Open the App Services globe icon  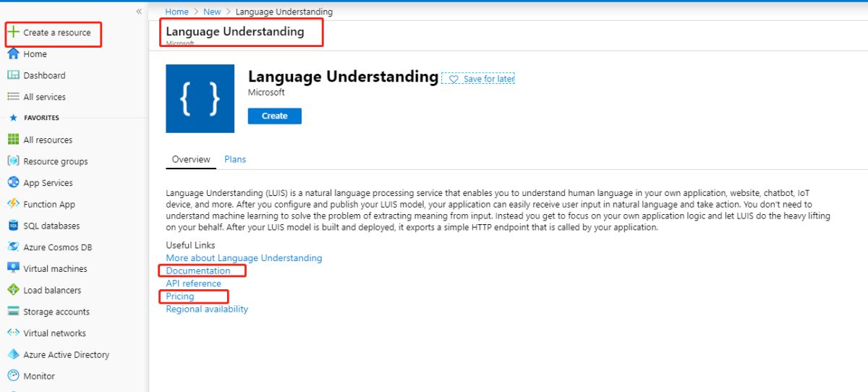pyautogui.click(x=13, y=183)
